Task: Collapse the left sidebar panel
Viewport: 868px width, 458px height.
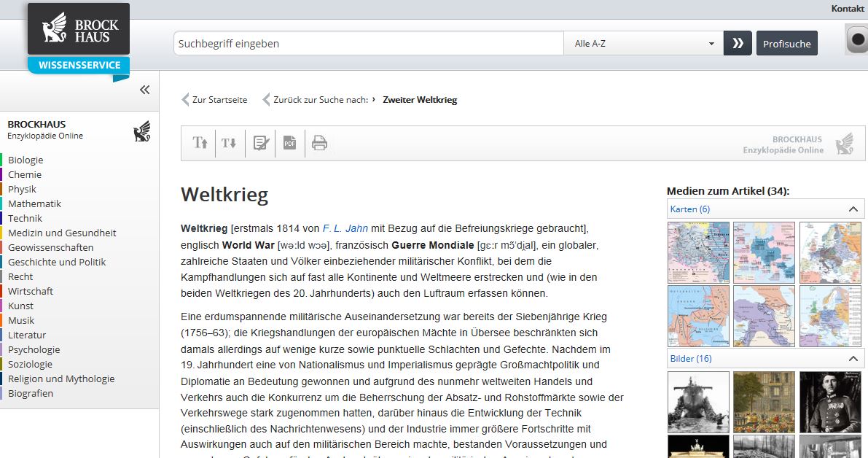Action: click(144, 90)
